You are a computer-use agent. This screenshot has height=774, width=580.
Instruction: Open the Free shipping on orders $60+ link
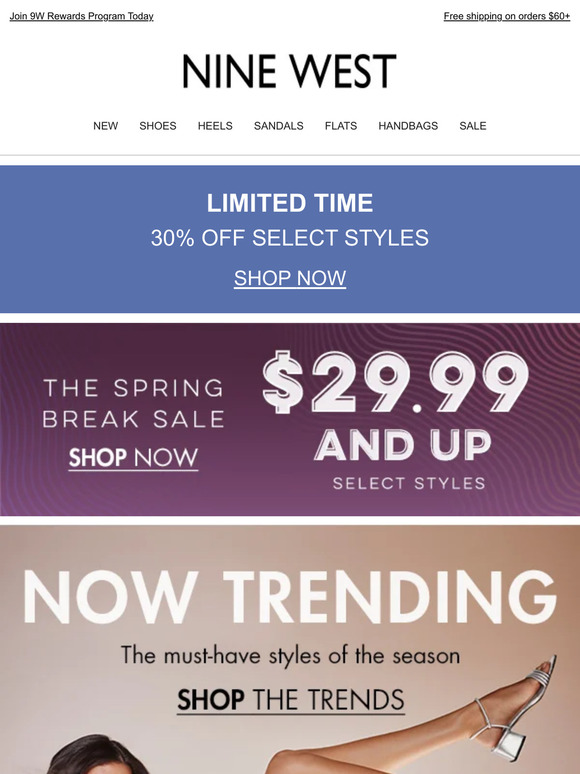point(506,16)
